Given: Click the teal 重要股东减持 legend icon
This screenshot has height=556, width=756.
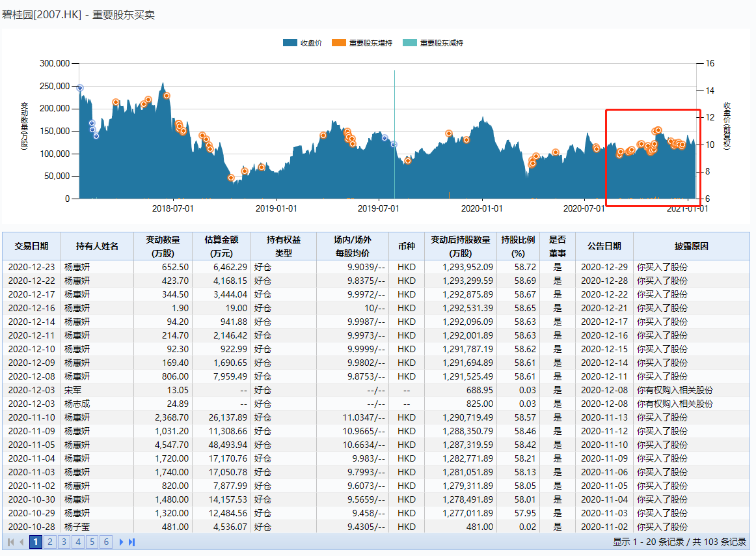Looking at the screenshot, I should click(x=409, y=43).
